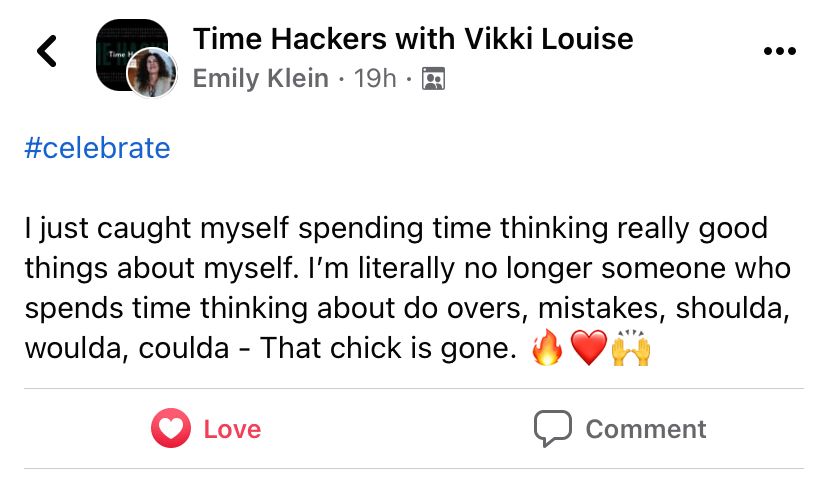
Task: Visit the Emily Klein author name link
Action: click(261, 79)
